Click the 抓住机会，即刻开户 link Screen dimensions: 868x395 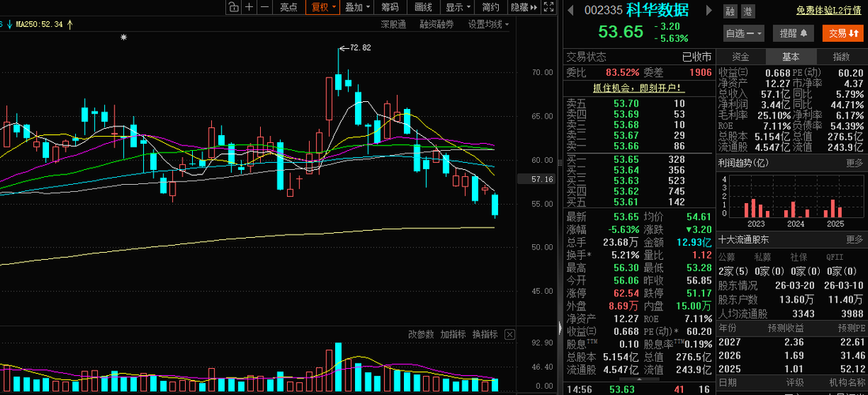pyautogui.click(x=640, y=88)
